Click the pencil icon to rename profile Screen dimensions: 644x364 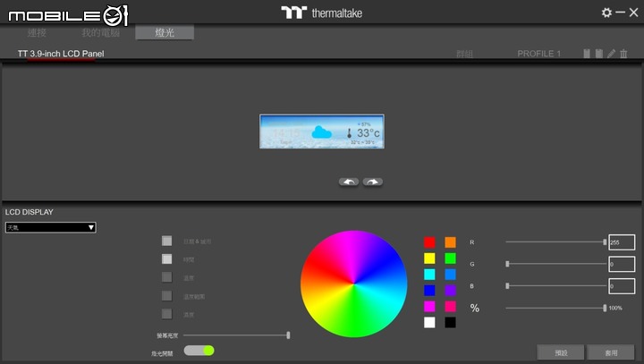coord(612,54)
